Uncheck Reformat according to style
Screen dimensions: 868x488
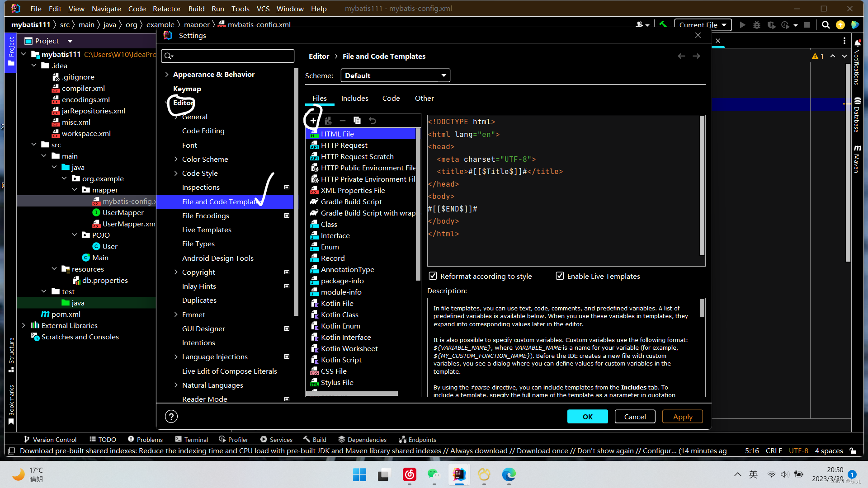click(433, 276)
